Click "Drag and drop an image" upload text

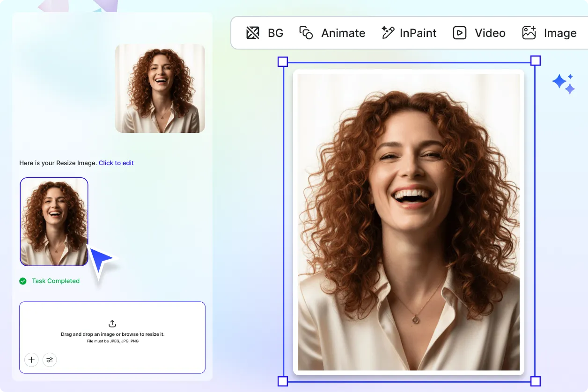[x=113, y=334]
